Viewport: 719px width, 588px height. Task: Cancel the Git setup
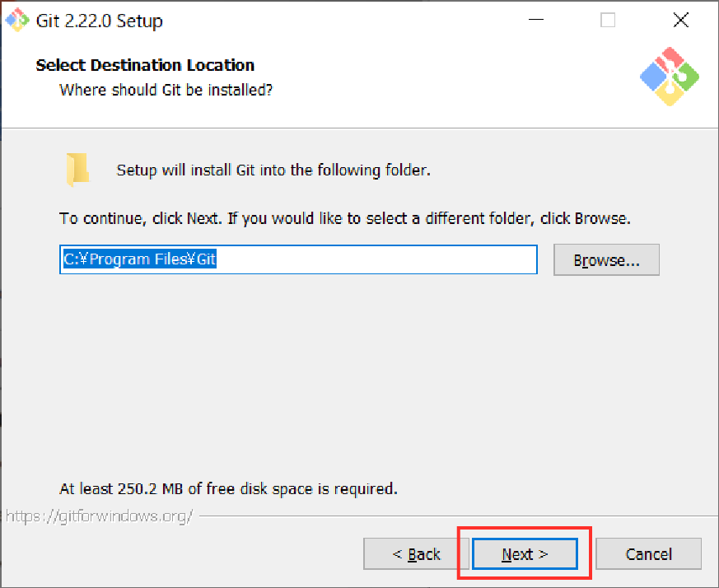(x=648, y=554)
